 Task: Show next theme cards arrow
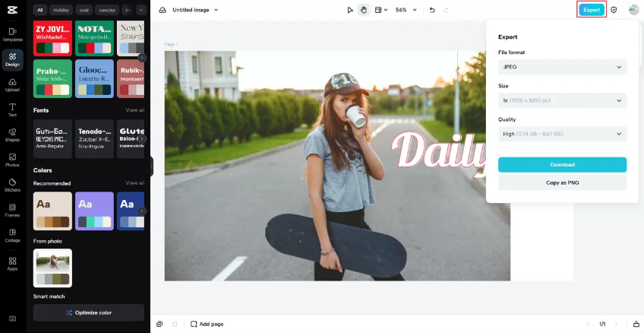pos(142,58)
